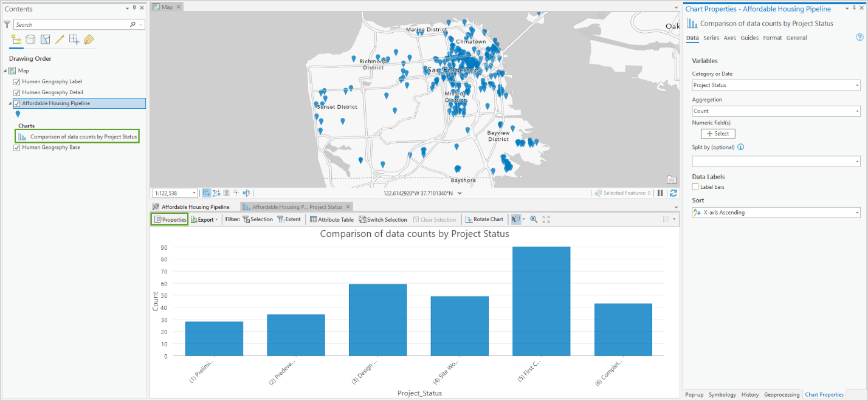868x401 pixels.
Task: Open Sort X-axis Ascending dropdown
Action: click(x=776, y=213)
